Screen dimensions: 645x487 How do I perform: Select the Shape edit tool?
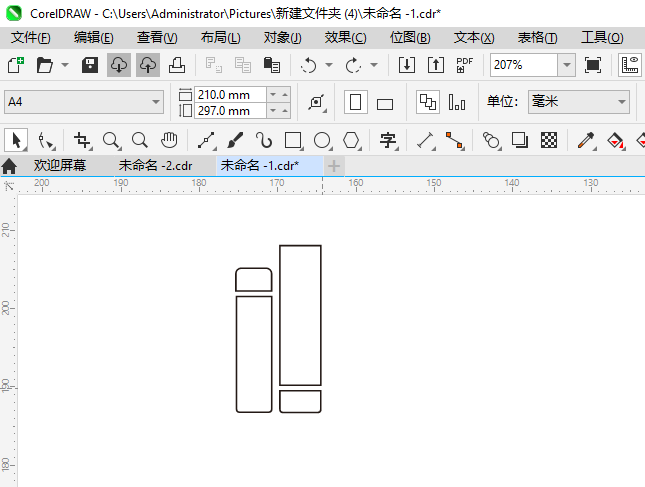point(46,141)
